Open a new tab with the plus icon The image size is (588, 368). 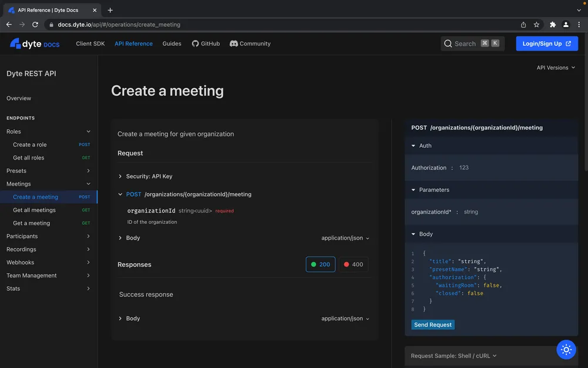pyautogui.click(x=110, y=10)
